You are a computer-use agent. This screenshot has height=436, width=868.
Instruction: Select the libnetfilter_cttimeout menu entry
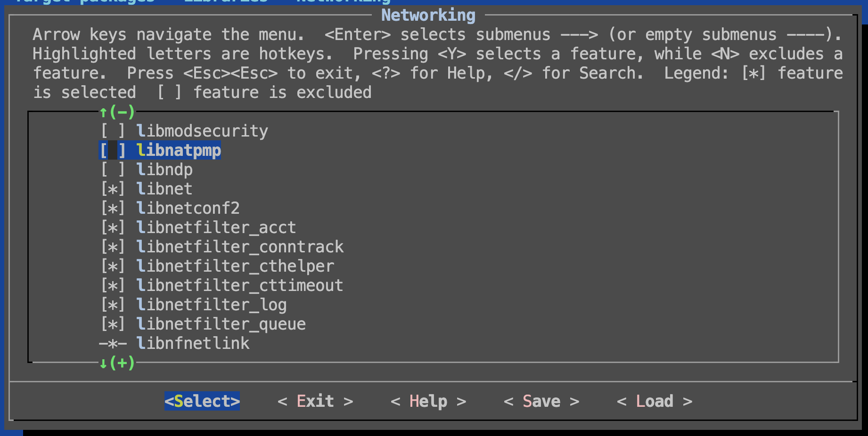239,285
